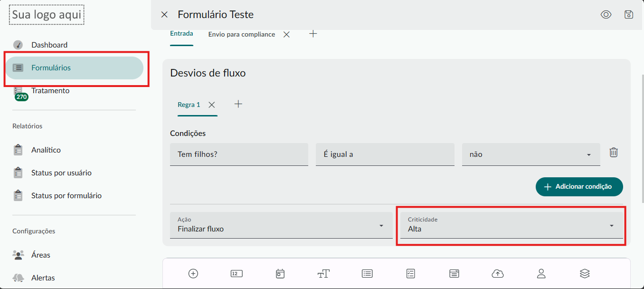The height and width of the screenshot is (289, 644).
Task: Expand the Ação dropdown set to Finalizar fluxo
Action: pyautogui.click(x=281, y=225)
